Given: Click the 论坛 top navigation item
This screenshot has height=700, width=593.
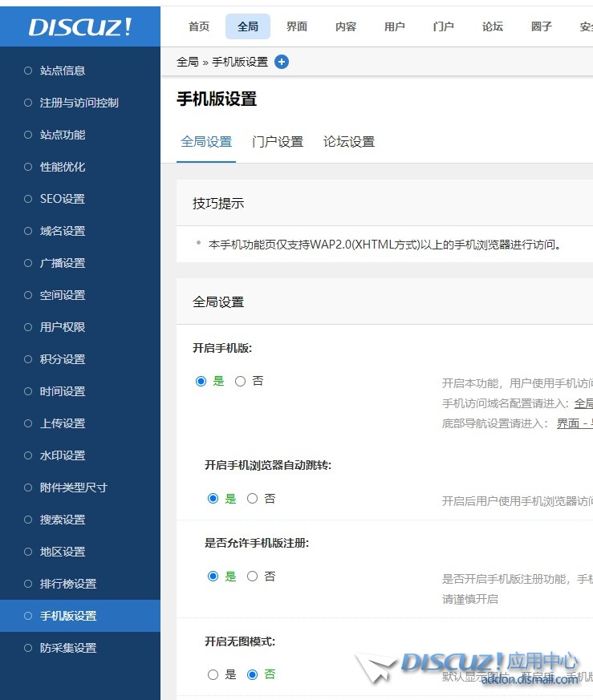Looking at the screenshot, I should (x=493, y=26).
